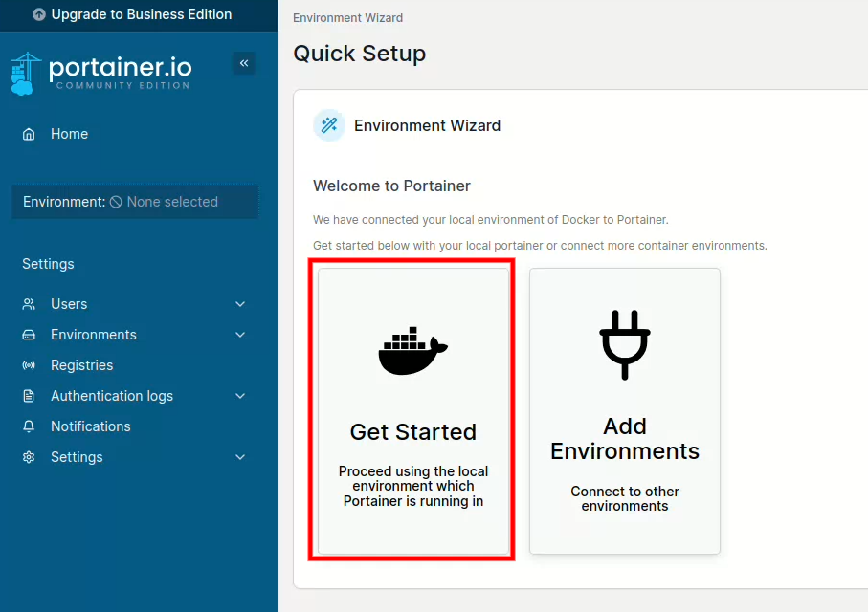
Task: Click the Registries radio-wave icon
Action: [30, 365]
